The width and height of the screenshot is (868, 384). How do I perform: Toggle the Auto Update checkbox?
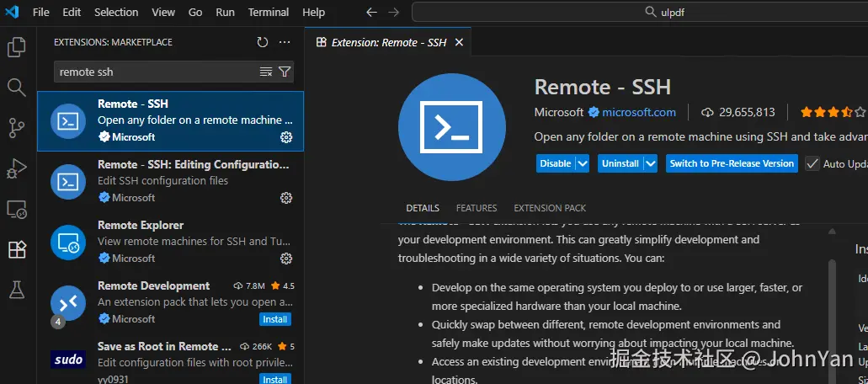coord(812,163)
